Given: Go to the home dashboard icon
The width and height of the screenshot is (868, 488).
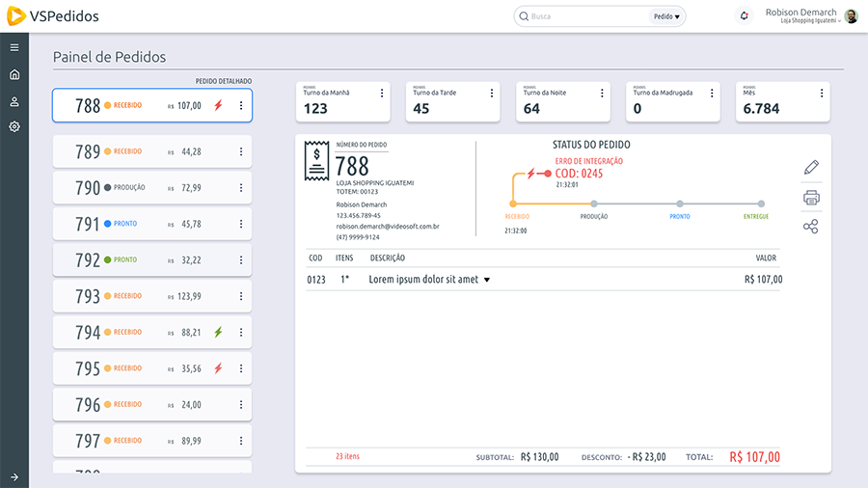Looking at the screenshot, I should point(14,74).
